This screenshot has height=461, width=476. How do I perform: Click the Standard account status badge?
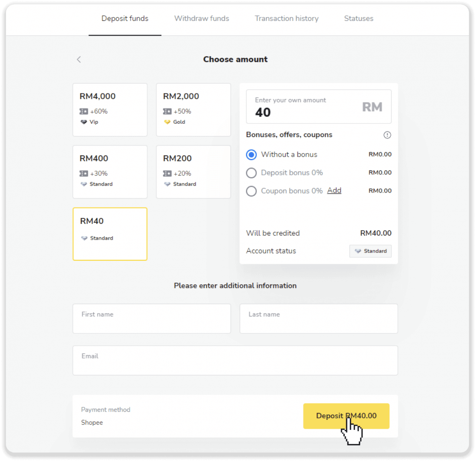[x=370, y=251]
